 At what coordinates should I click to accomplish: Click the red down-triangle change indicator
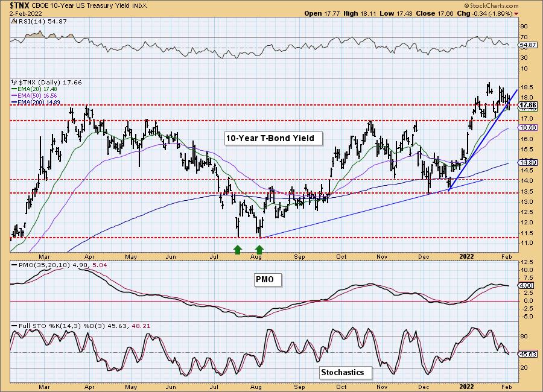(516, 14)
